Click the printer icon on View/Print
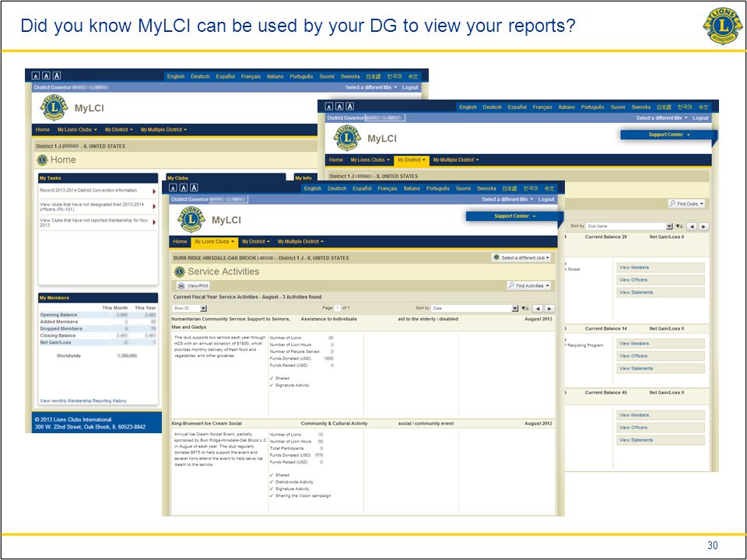 181,285
